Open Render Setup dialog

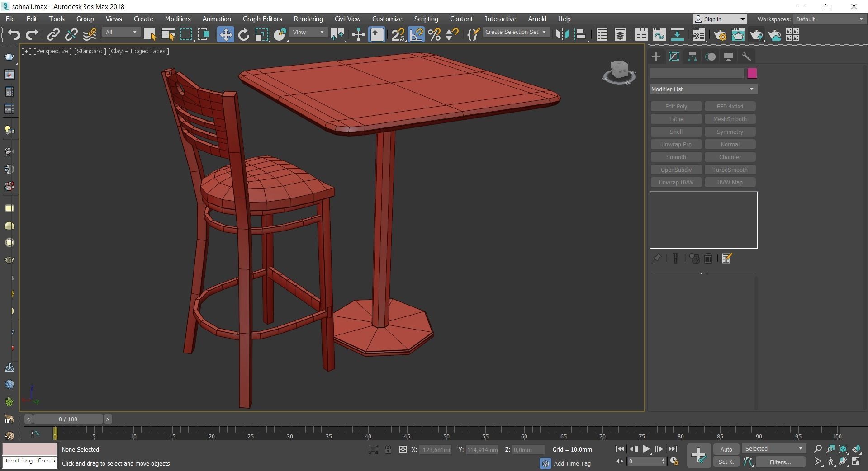[720, 35]
